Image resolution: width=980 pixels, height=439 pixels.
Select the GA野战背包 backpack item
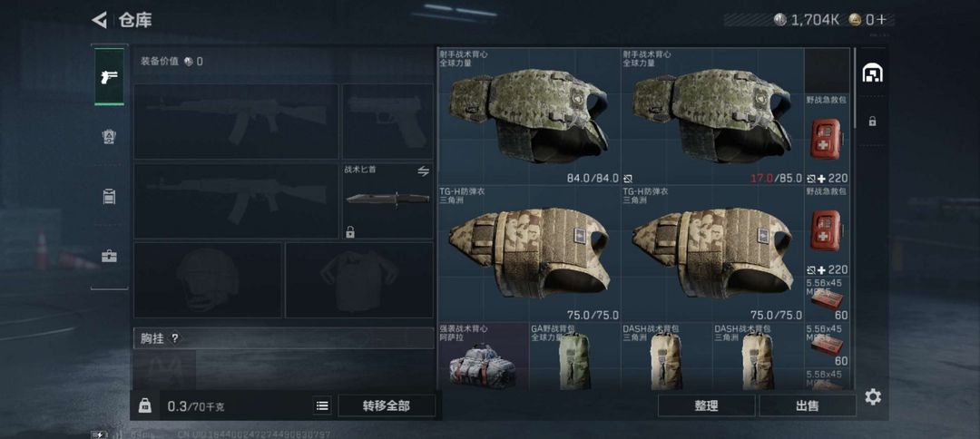point(574,356)
